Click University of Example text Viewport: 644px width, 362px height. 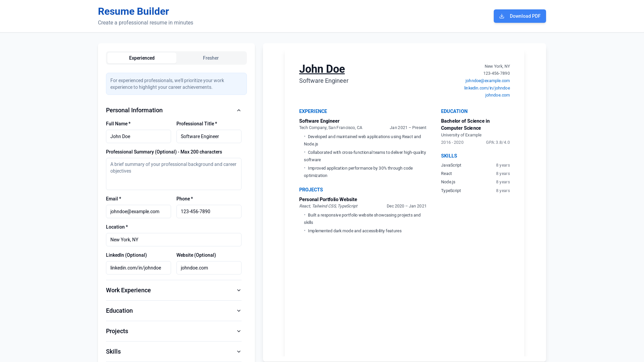[461, 135]
